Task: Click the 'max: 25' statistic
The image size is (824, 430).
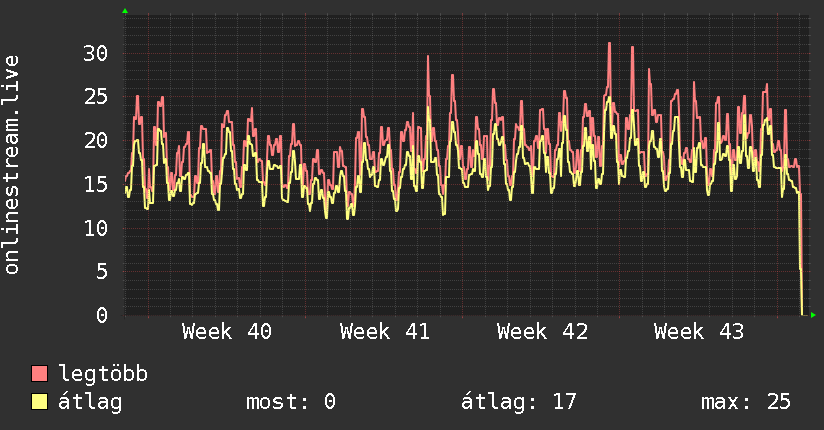Action: 746,402
